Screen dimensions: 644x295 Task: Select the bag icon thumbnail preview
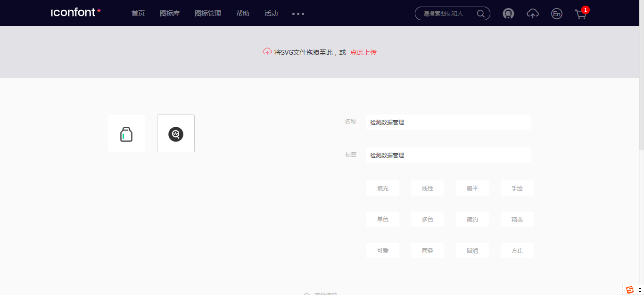coord(126,133)
